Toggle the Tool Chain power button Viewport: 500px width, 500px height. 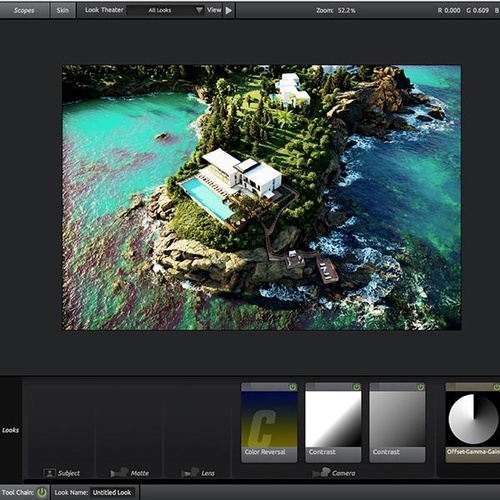pos(42,492)
